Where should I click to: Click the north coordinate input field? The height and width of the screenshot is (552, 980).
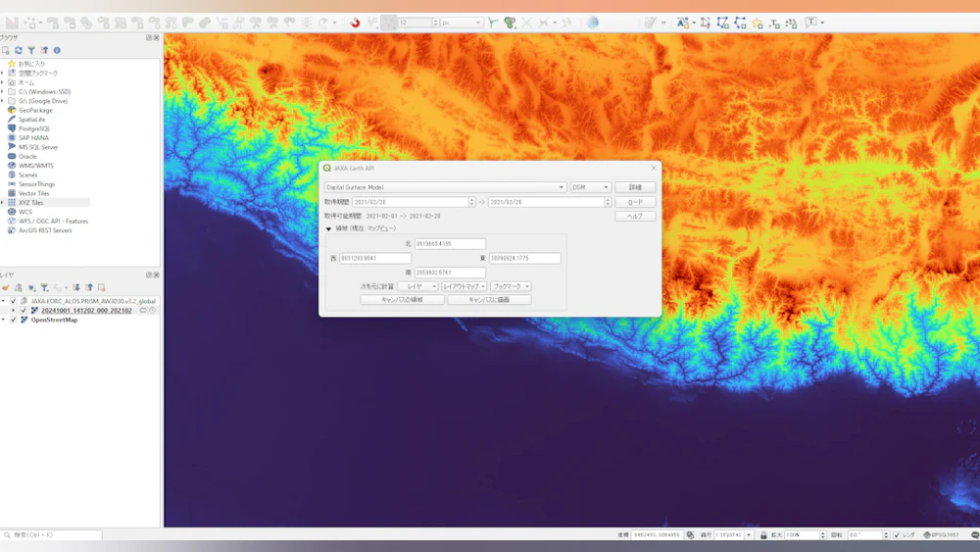(x=450, y=244)
